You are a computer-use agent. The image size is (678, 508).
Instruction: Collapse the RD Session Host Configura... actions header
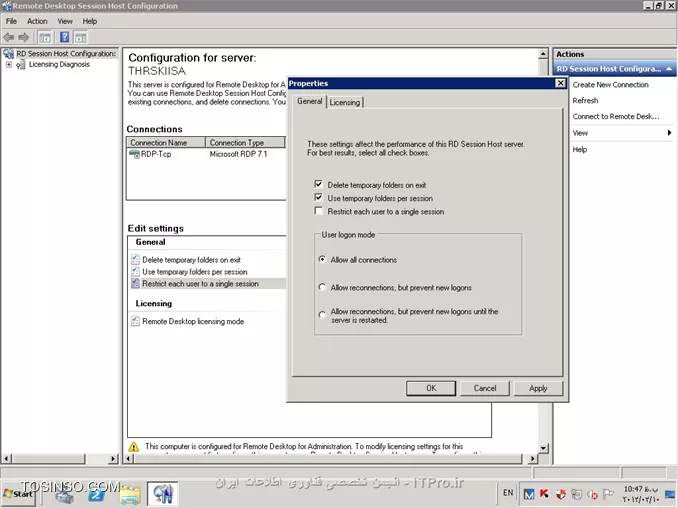(x=669, y=69)
